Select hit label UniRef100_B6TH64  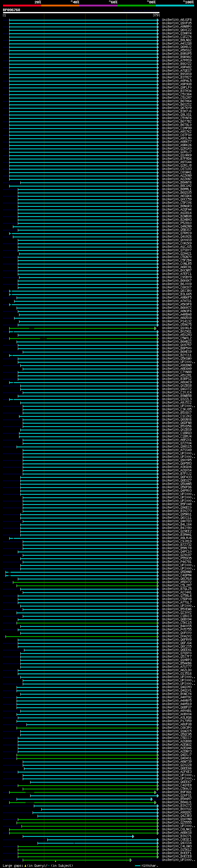tap(177, 101)
